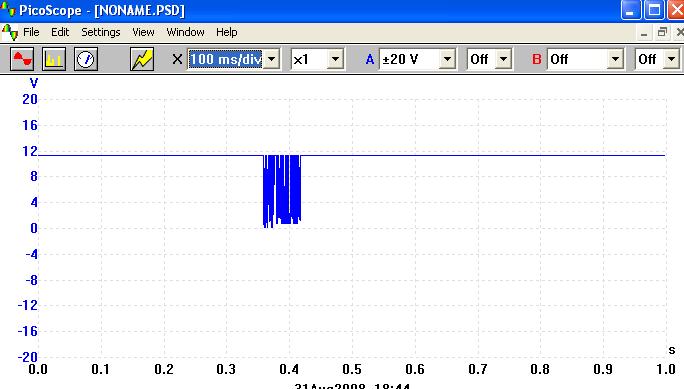Open channel A coupling Off dropdown
684x389 pixels.
(503, 59)
